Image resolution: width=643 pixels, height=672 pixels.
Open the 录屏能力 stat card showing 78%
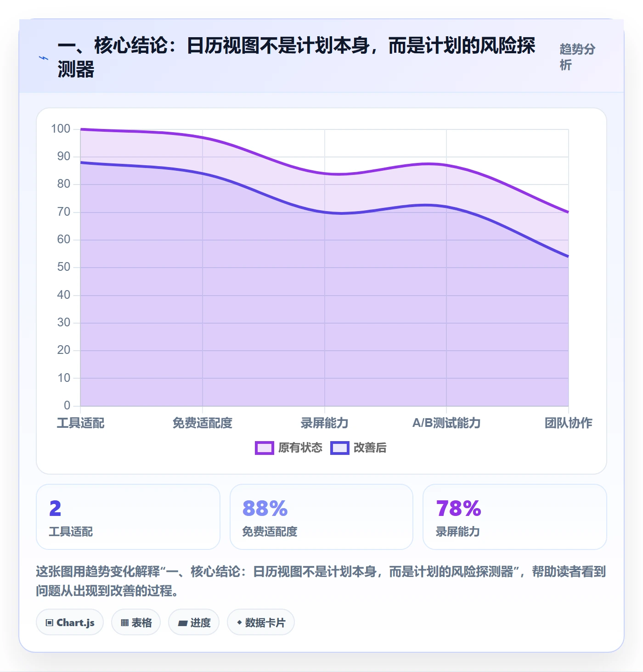click(x=515, y=517)
